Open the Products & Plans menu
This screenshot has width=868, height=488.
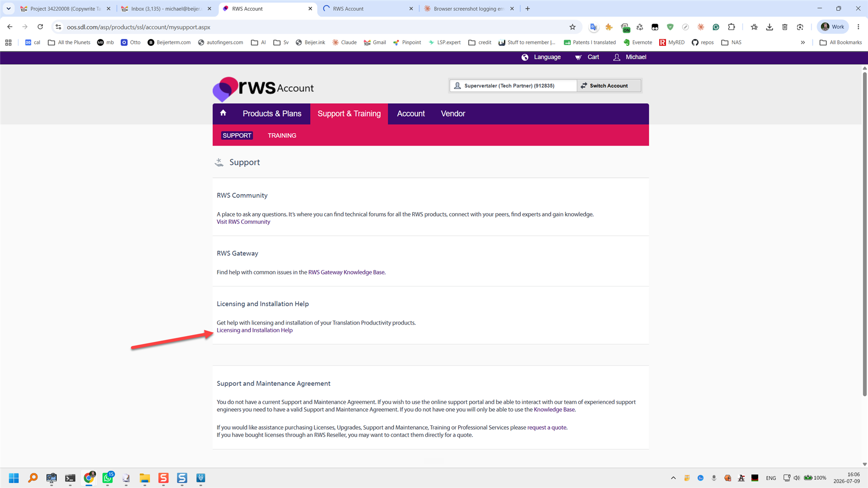pos(272,114)
